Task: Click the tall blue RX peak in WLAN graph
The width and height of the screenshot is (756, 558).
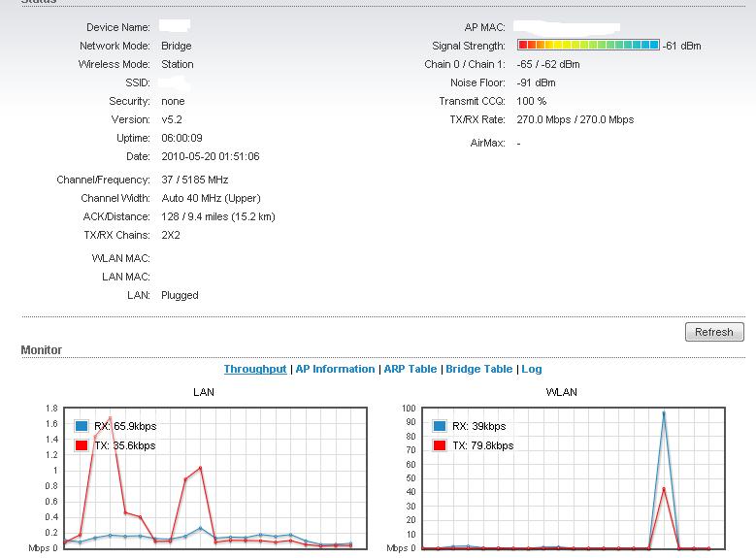Action: pos(664,413)
